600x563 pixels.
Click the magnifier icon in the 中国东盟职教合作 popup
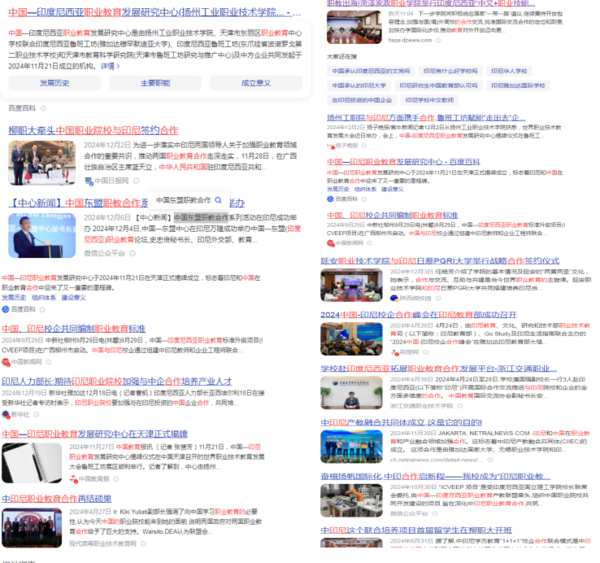pos(218,200)
